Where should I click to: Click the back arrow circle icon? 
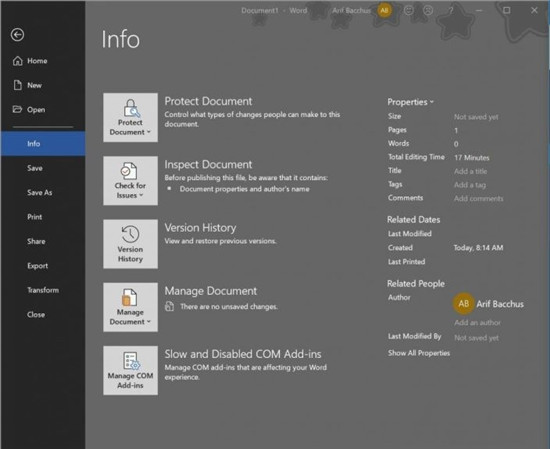tap(17, 35)
